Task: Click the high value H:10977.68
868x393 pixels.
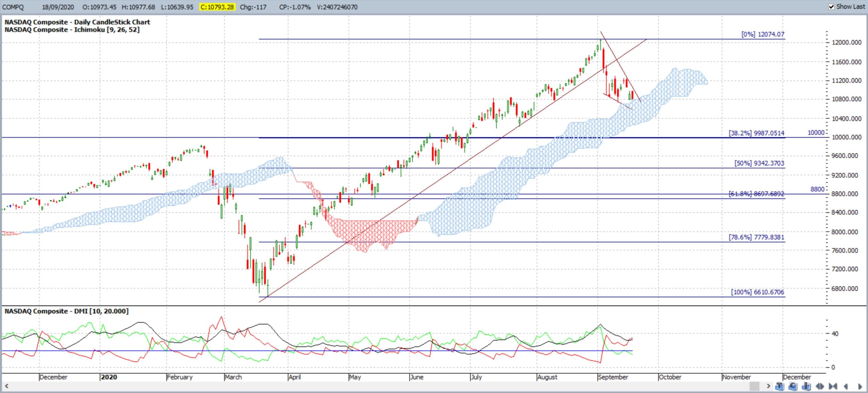Action: click(x=138, y=7)
